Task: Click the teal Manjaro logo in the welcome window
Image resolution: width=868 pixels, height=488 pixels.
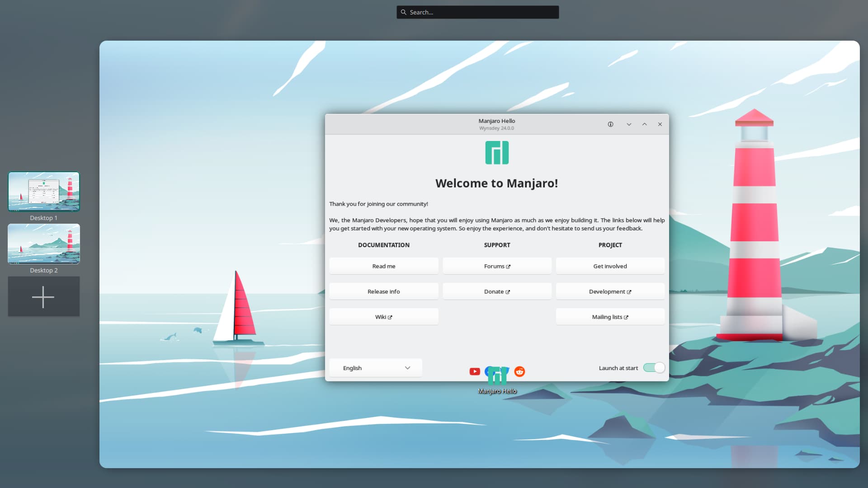Action: [497, 153]
